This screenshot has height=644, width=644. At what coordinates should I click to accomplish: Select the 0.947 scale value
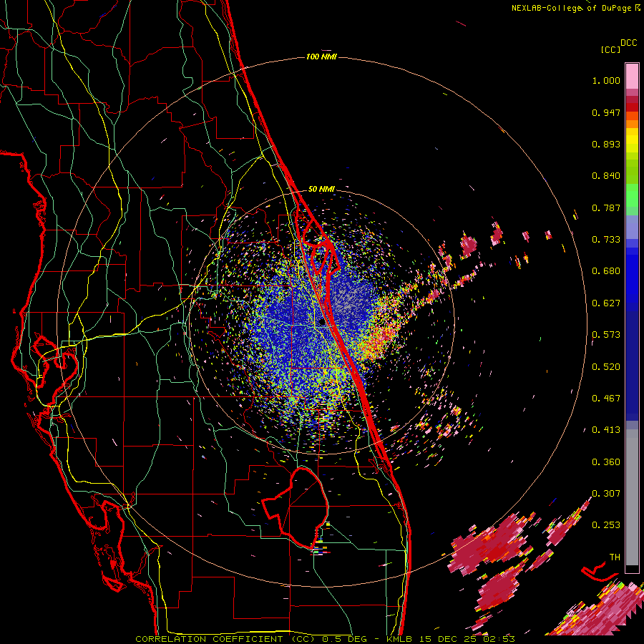click(x=606, y=112)
